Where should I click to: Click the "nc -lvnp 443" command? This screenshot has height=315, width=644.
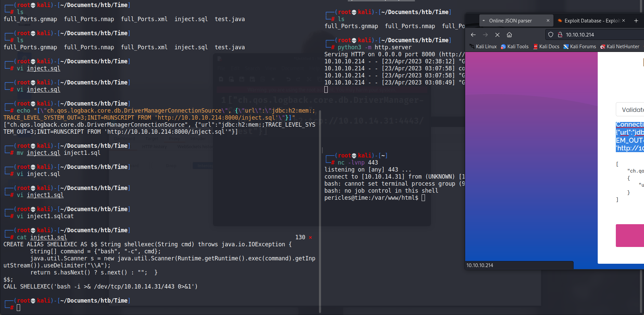point(358,163)
